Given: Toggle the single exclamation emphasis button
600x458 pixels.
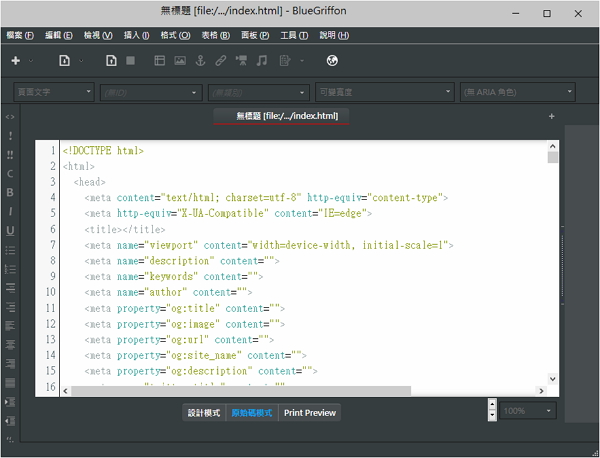Looking at the screenshot, I should [x=10, y=136].
